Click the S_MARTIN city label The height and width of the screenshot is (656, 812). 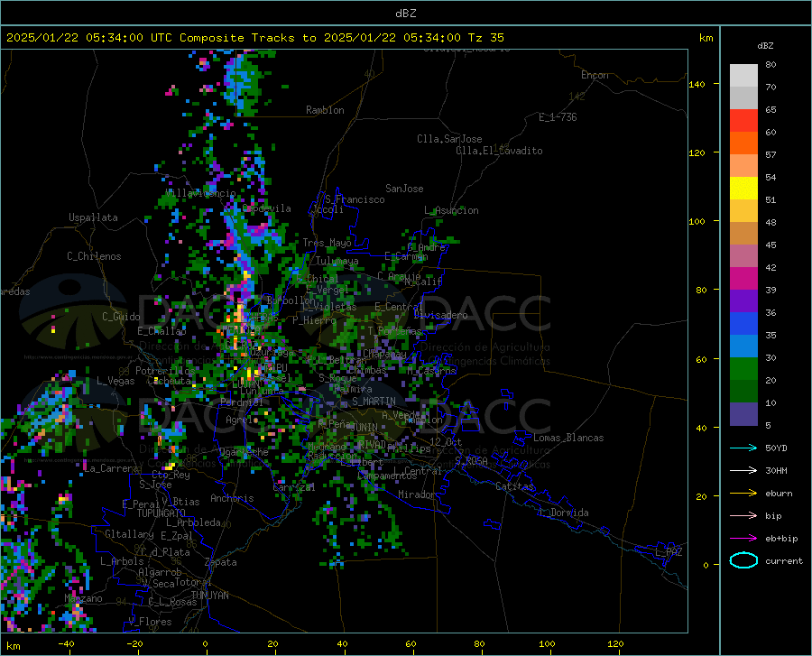click(374, 402)
